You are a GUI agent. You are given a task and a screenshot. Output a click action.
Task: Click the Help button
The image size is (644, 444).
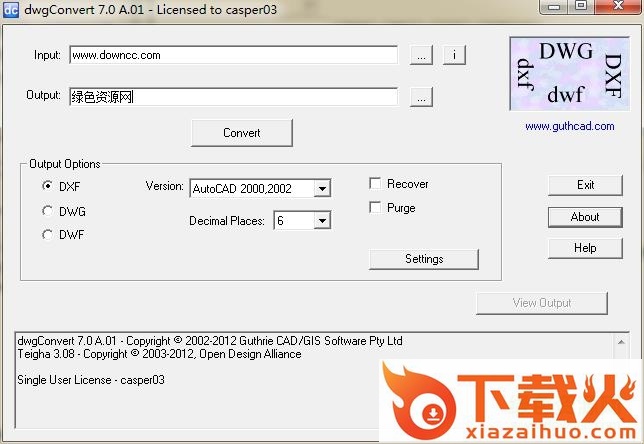(x=585, y=248)
